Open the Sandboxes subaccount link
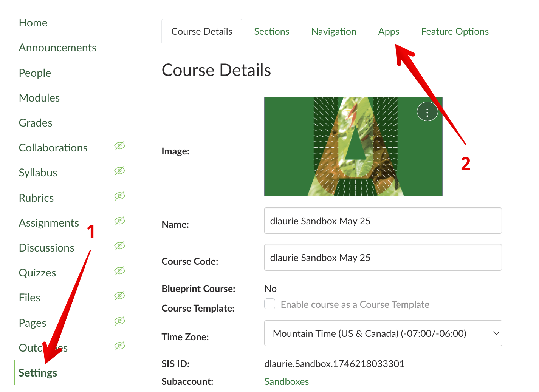This screenshot has width=539, height=392. tap(286, 381)
